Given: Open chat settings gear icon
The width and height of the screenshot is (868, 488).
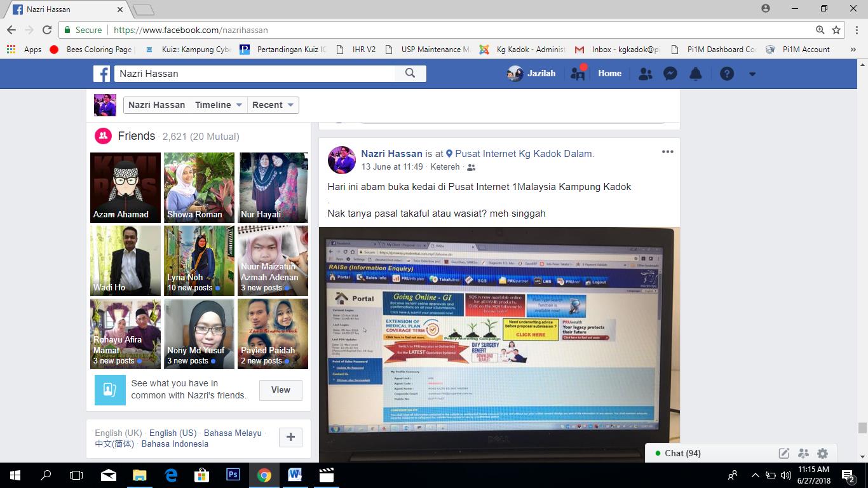Looking at the screenshot, I should 823,453.
